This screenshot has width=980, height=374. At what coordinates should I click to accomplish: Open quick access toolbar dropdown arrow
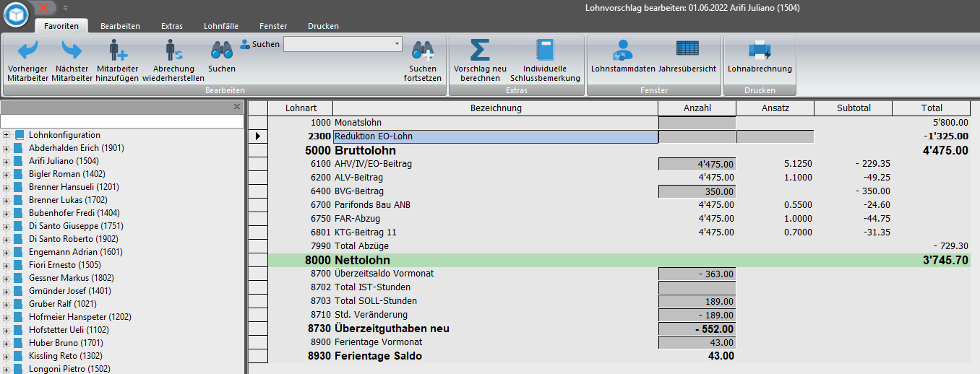pos(65,7)
